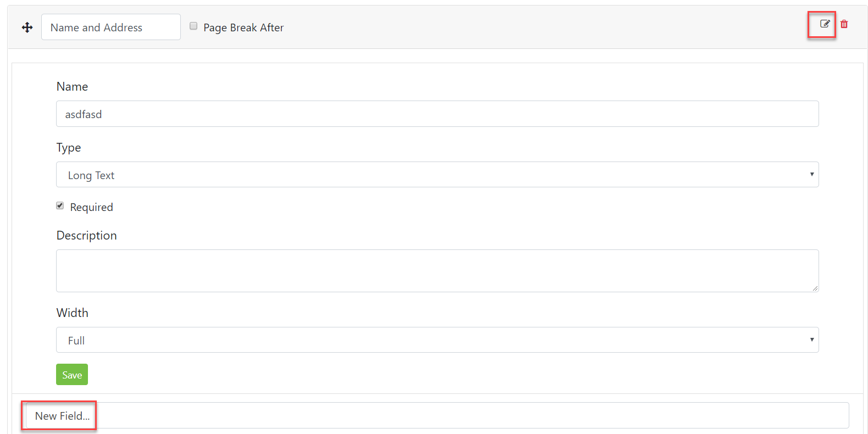Viewport: 868px width, 434px height.
Task: Grab the Description textarea resize handle
Action: pyautogui.click(x=815, y=288)
